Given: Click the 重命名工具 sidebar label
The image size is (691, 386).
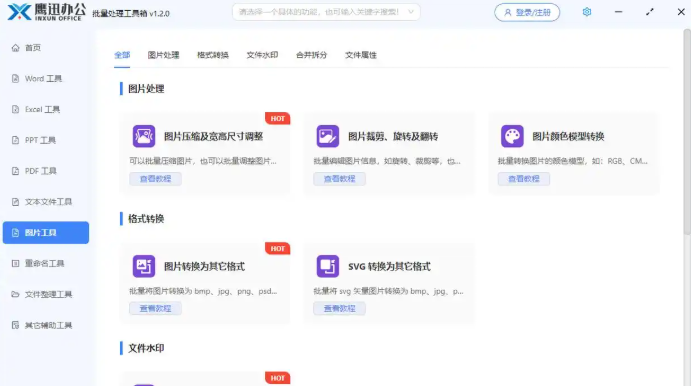Looking at the screenshot, I should click(x=45, y=264).
